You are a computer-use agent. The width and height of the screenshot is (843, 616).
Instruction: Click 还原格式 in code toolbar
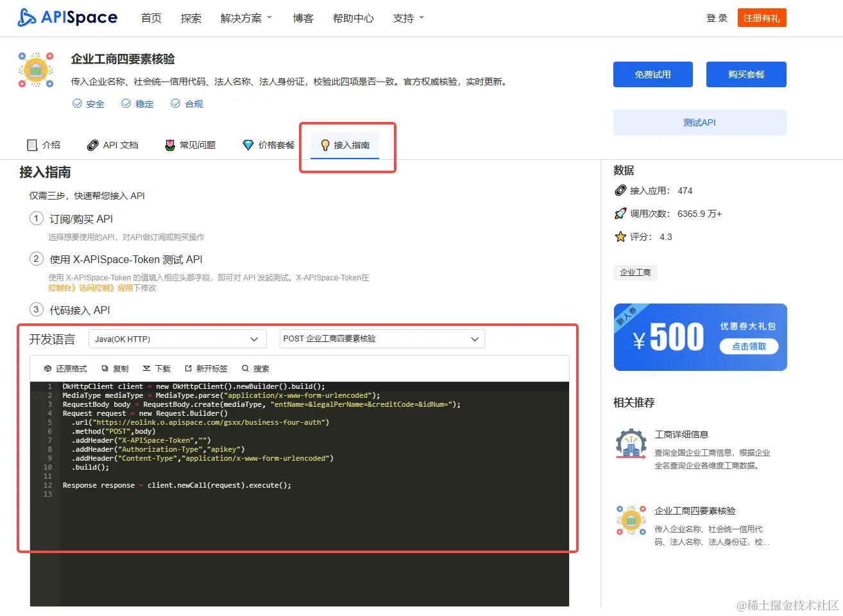pyautogui.click(x=65, y=368)
